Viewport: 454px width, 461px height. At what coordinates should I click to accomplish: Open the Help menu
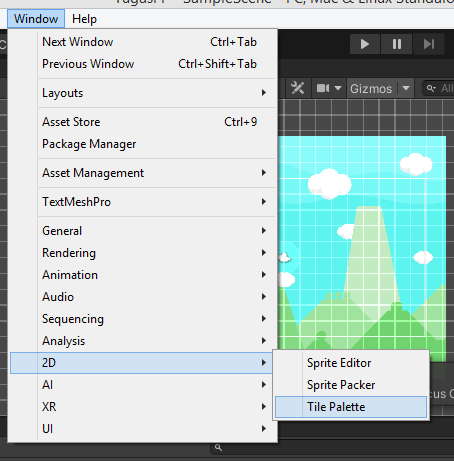[x=84, y=19]
